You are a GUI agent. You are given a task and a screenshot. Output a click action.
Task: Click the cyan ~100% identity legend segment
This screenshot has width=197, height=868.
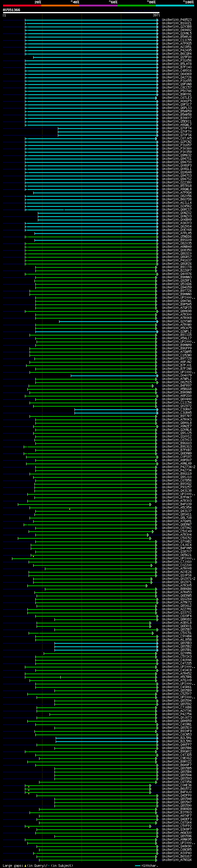pos(175,6)
